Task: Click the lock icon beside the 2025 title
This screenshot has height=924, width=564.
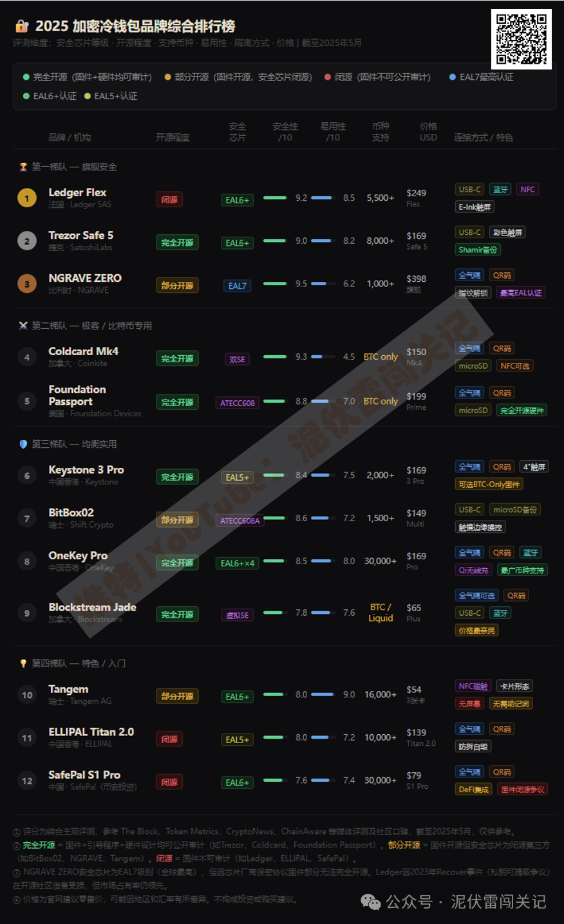Action: (x=22, y=26)
